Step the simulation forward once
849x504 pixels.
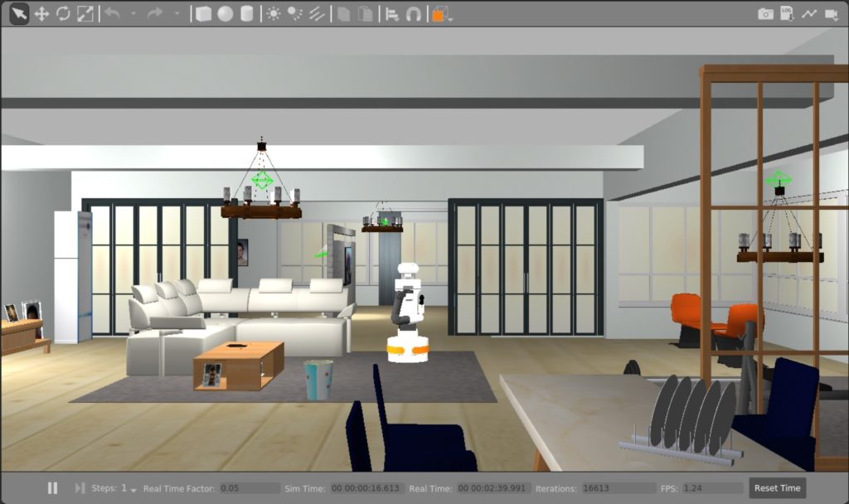coord(80,488)
